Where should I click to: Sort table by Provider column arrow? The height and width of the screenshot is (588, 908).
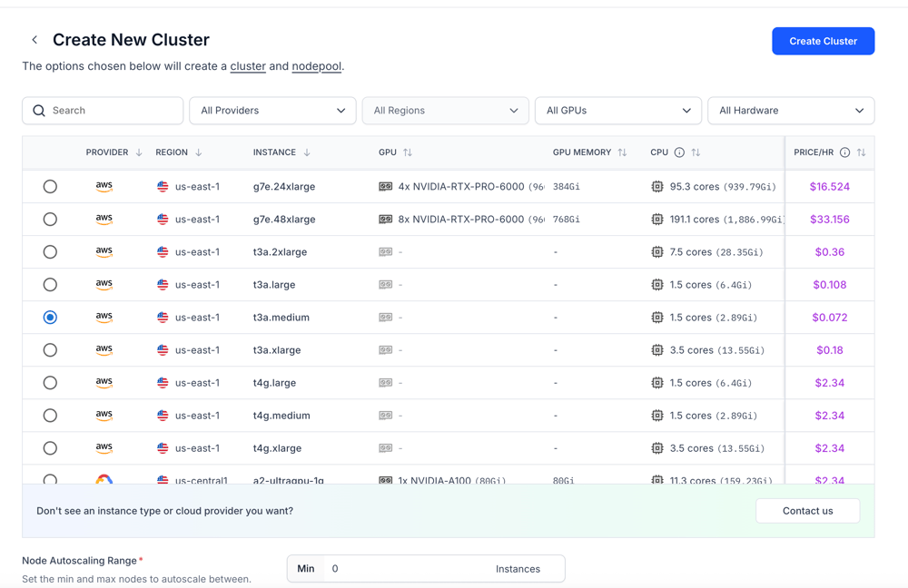139,152
